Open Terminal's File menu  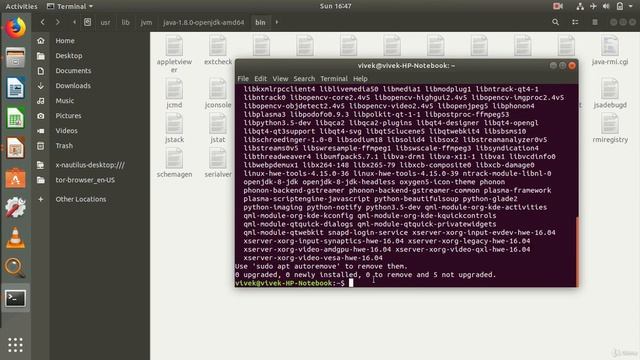pos(243,78)
